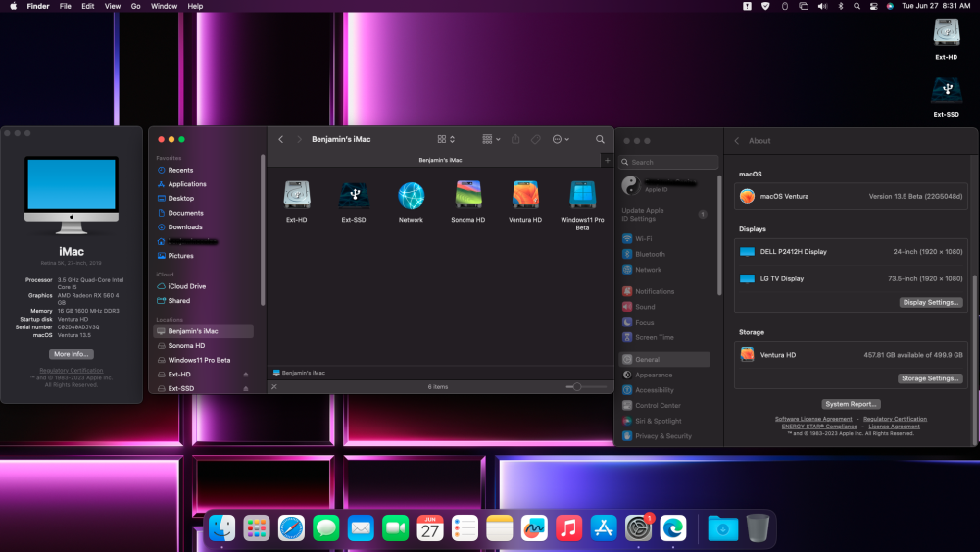The image size is (980, 552).
Task: Open Freeform from the Dock
Action: point(534,528)
